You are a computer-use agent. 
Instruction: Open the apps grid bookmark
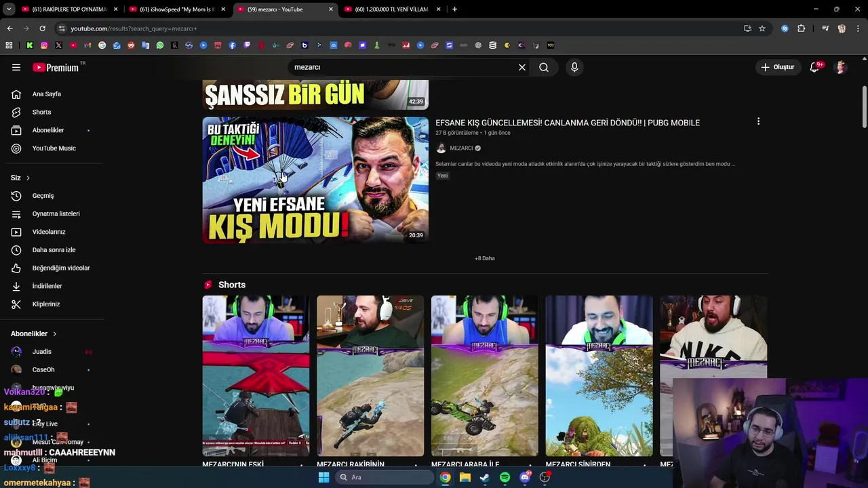tap(9, 45)
